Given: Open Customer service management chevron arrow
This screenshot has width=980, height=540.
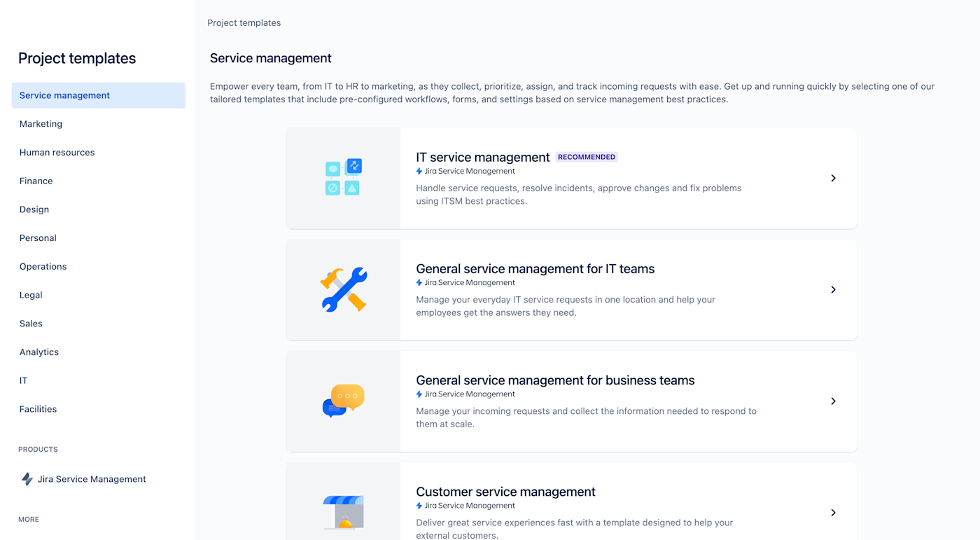Looking at the screenshot, I should 833,513.
